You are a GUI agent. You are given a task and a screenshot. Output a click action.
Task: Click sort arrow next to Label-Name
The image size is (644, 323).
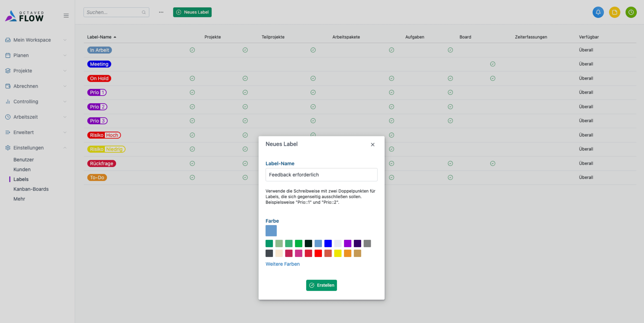(115, 37)
